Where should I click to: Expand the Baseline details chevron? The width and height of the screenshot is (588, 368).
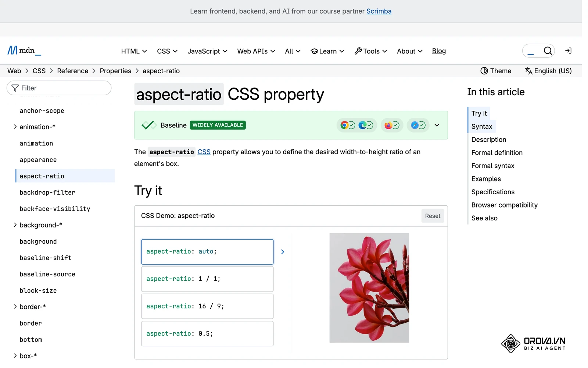(437, 125)
